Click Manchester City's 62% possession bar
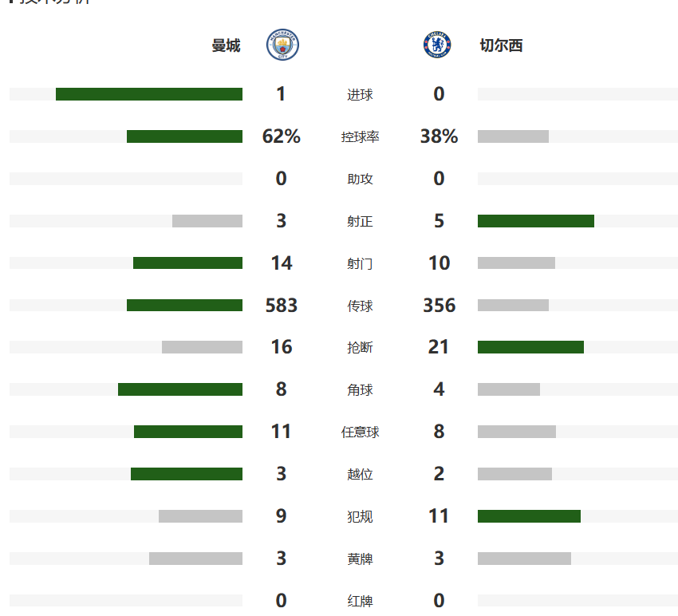 pos(184,136)
